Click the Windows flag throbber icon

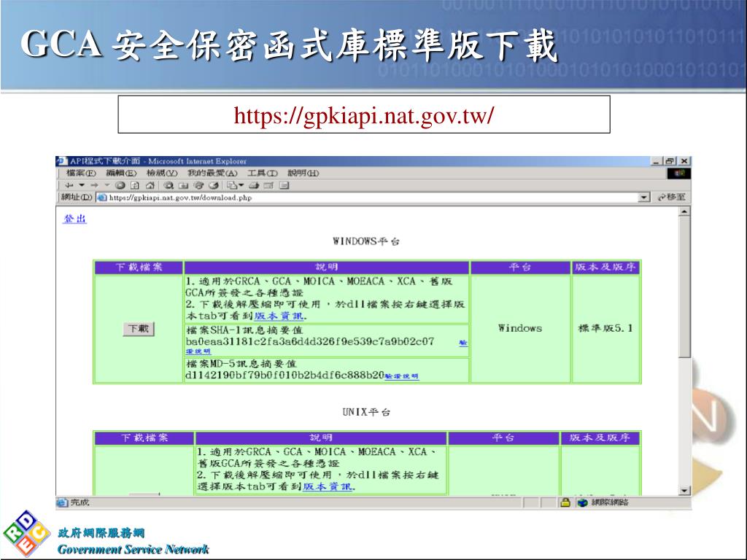click(x=679, y=174)
